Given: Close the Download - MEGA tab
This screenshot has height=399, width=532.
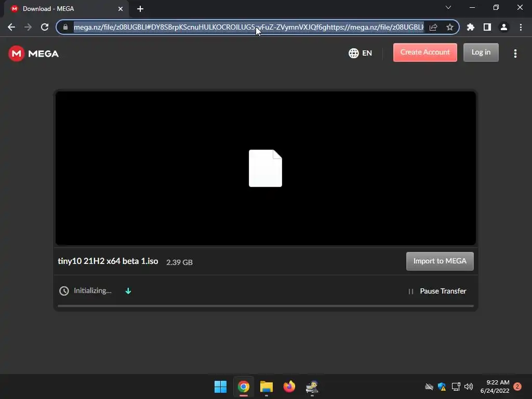Looking at the screenshot, I should [121, 9].
